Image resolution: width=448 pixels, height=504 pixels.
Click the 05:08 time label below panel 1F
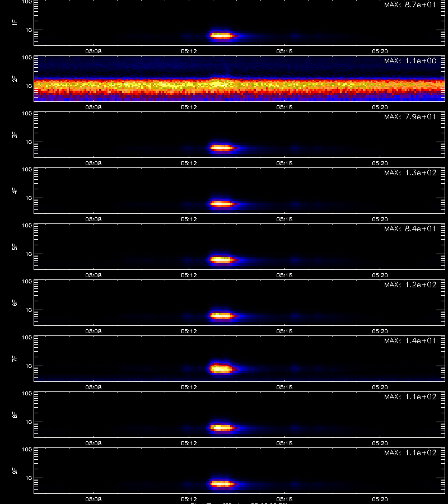click(x=93, y=51)
